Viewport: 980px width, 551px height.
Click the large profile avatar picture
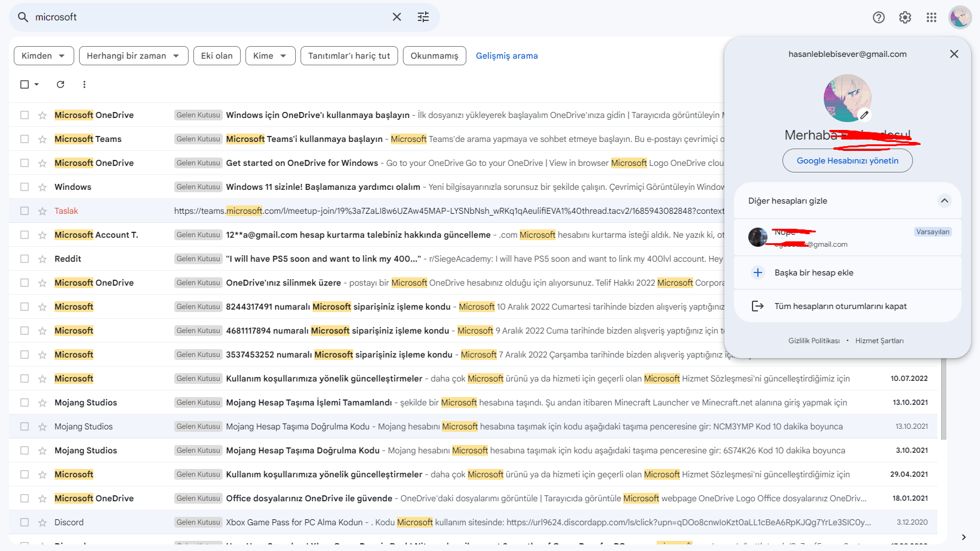tap(847, 98)
